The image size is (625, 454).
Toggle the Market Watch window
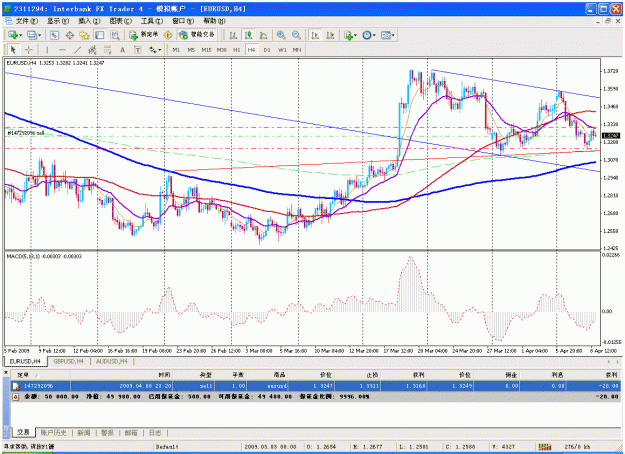[54, 35]
